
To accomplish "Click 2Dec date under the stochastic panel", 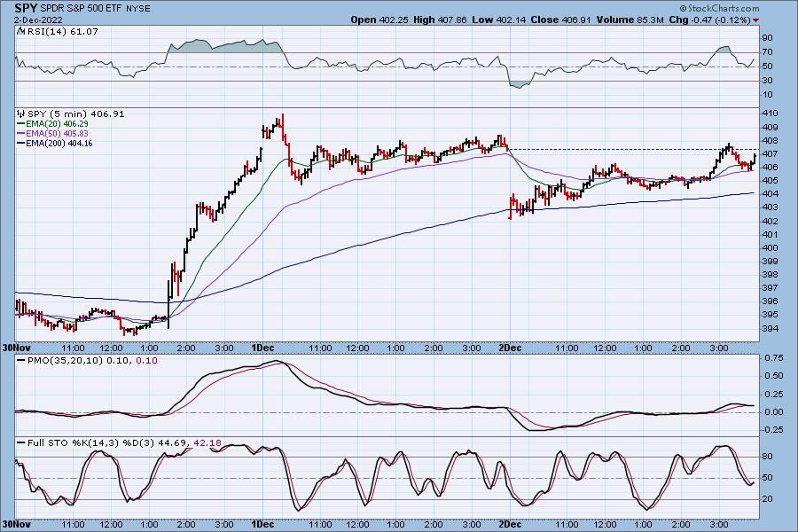I will tap(511, 524).
